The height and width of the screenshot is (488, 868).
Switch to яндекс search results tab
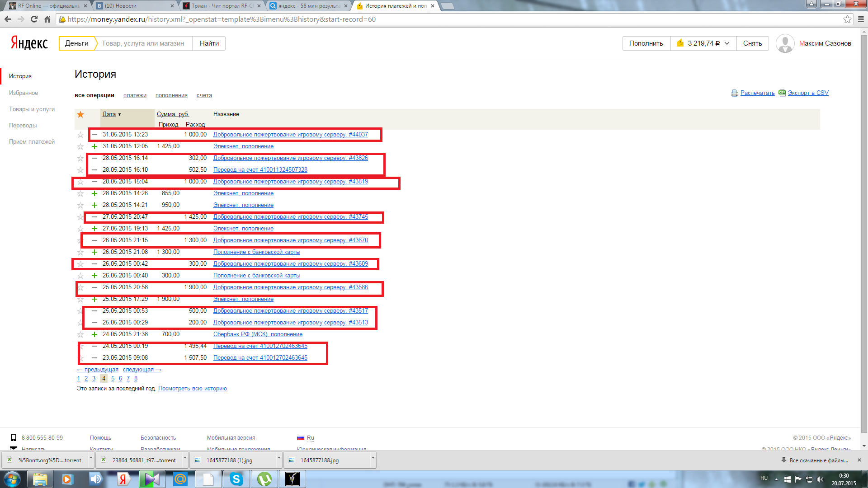click(309, 6)
